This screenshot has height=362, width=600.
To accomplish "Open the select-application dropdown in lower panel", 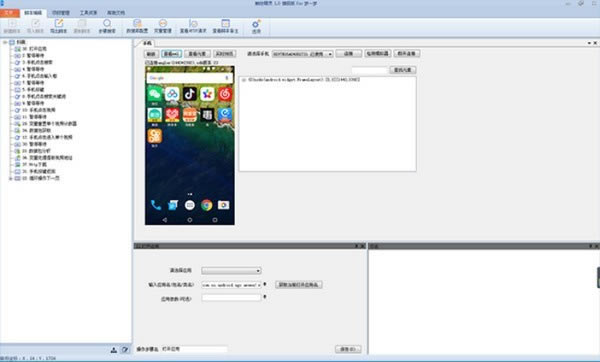I will (x=232, y=271).
